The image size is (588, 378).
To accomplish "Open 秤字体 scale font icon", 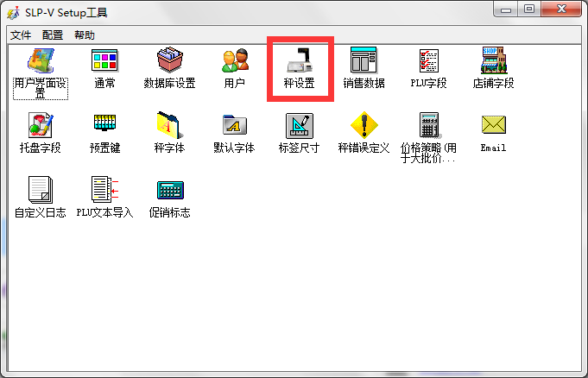I will point(169,125).
